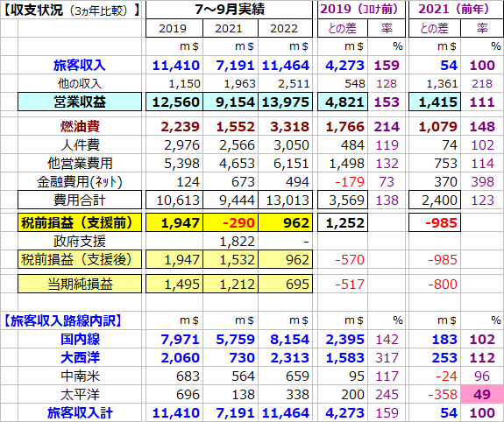Screen dimensions: 504x422
Task: Click the 7～9月実績 header
Action: (x=229, y=10)
